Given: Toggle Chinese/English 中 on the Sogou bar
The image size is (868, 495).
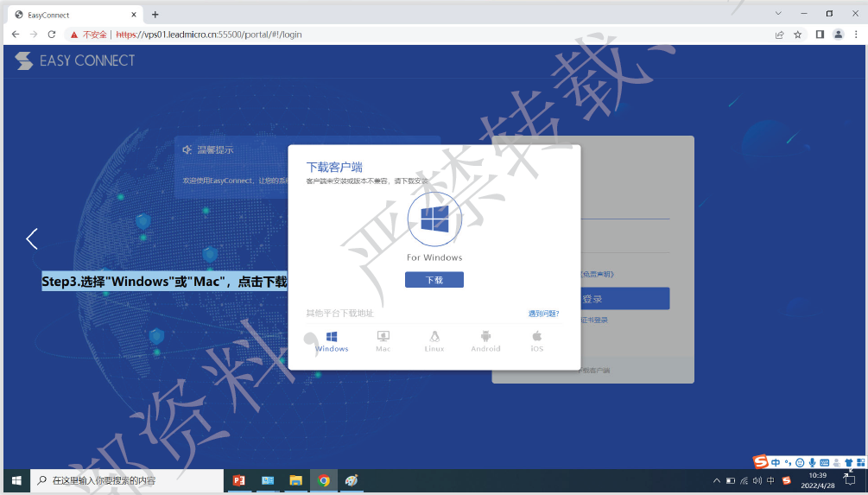Looking at the screenshot, I should pos(776,463).
